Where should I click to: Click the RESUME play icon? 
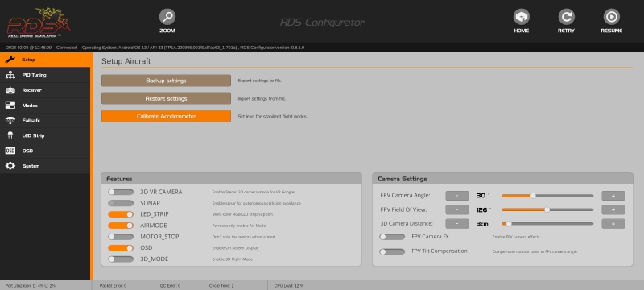tap(612, 17)
